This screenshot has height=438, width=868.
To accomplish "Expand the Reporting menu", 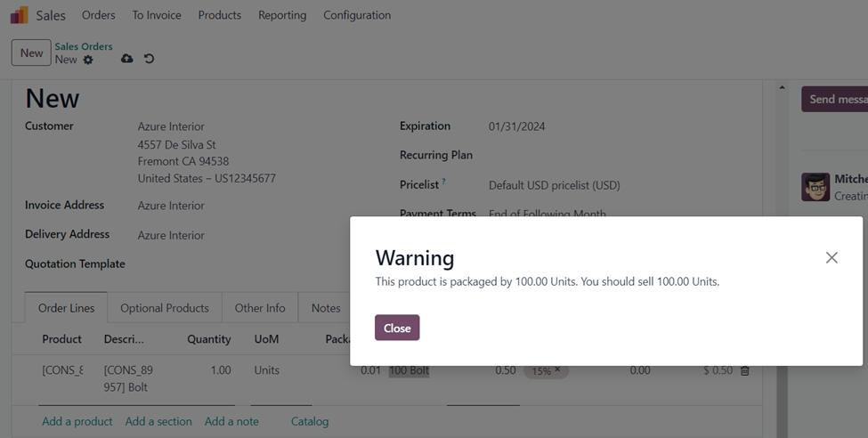I will point(282,15).
